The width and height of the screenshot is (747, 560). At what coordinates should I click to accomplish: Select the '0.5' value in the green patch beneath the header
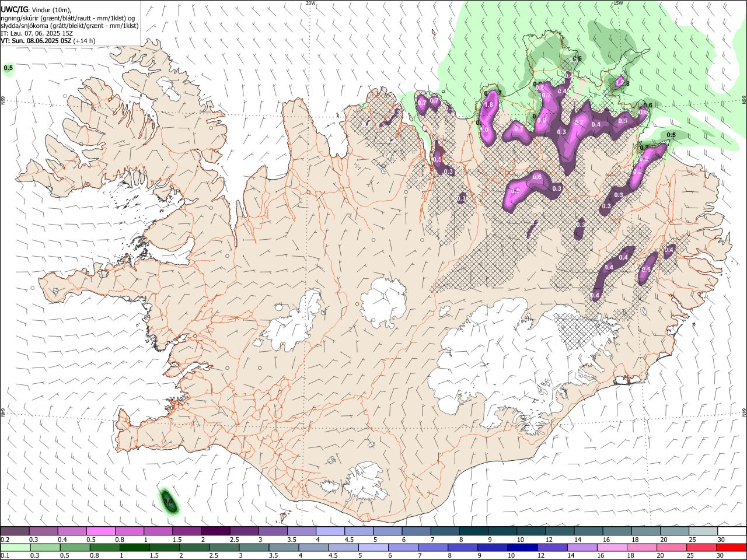click(x=8, y=68)
